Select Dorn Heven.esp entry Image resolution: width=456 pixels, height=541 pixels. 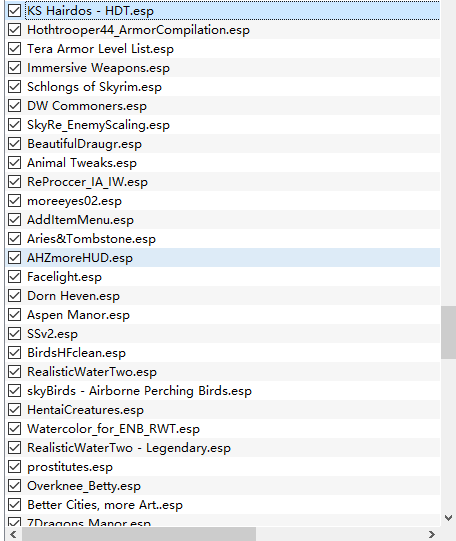(x=73, y=296)
